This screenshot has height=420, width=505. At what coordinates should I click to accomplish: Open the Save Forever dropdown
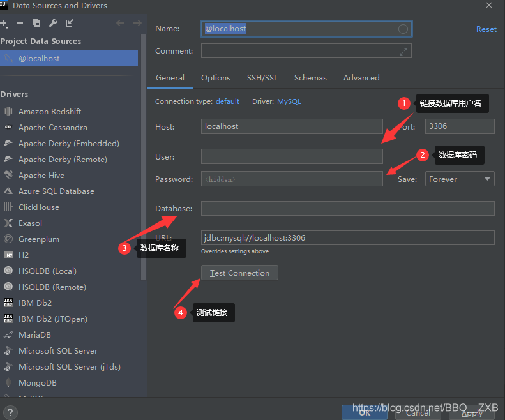click(x=460, y=179)
